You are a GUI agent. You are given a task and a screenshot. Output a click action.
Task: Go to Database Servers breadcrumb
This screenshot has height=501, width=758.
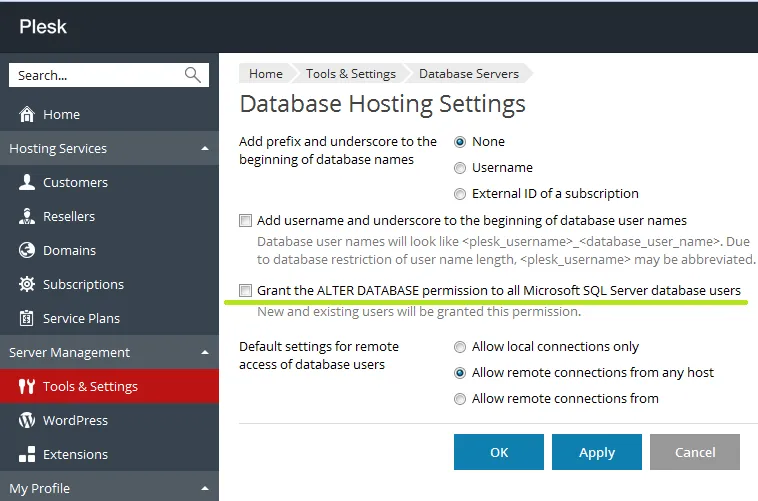tap(468, 74)
